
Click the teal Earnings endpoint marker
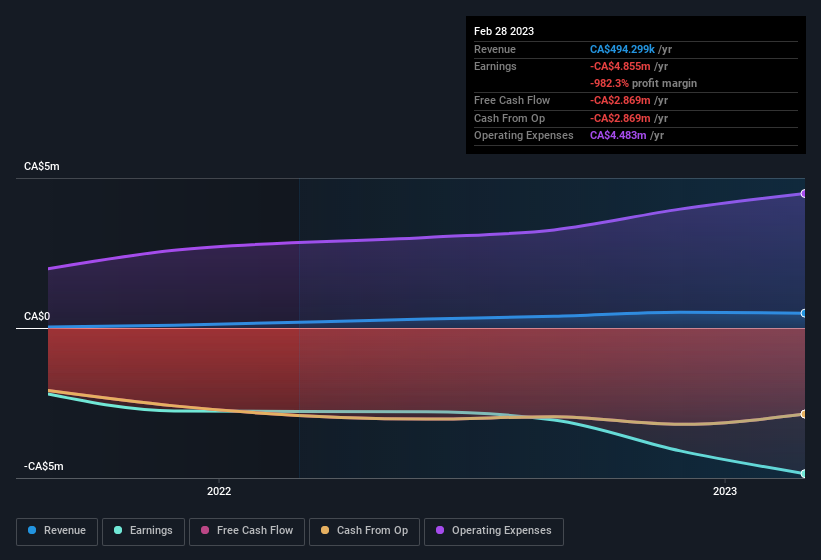pyautogui.click(x=803, y=473)
